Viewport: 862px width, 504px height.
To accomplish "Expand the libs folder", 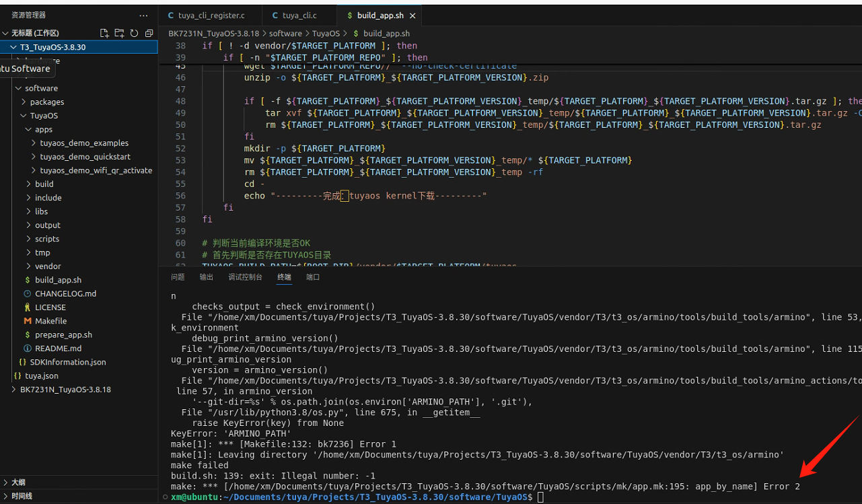I will [79, 211].
